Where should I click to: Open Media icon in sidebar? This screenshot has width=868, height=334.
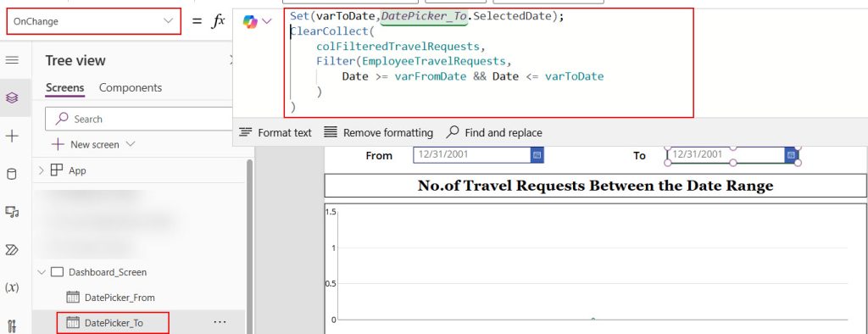click(x=12, y=212)
